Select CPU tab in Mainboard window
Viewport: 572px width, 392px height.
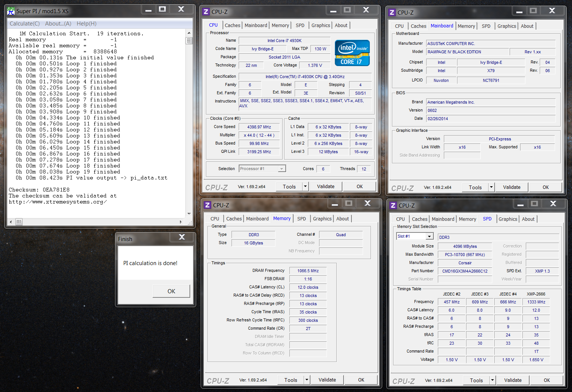[399, 26]
